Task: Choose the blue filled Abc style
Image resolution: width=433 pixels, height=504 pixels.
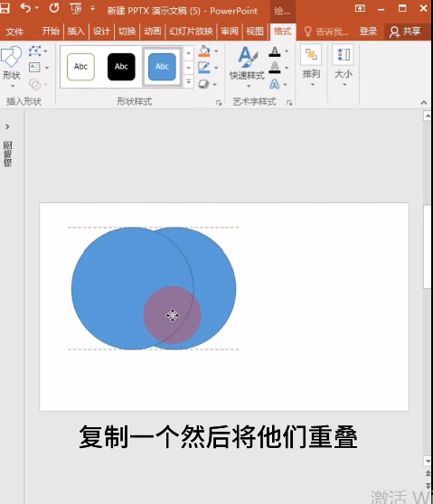Action: point(162,67)
